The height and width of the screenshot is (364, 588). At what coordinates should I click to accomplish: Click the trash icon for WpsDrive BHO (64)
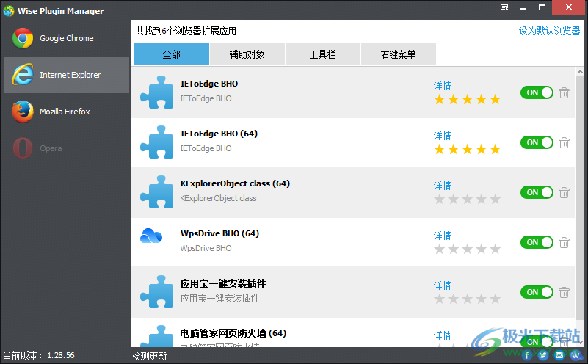pyautogui.click(x=564, y=242)
